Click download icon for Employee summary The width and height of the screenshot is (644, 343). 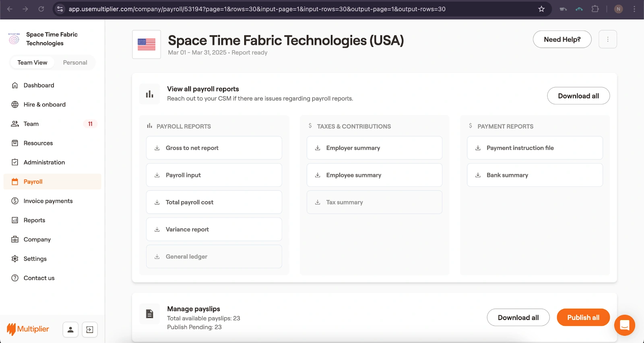pyautogui.click(x=318, y=175)
